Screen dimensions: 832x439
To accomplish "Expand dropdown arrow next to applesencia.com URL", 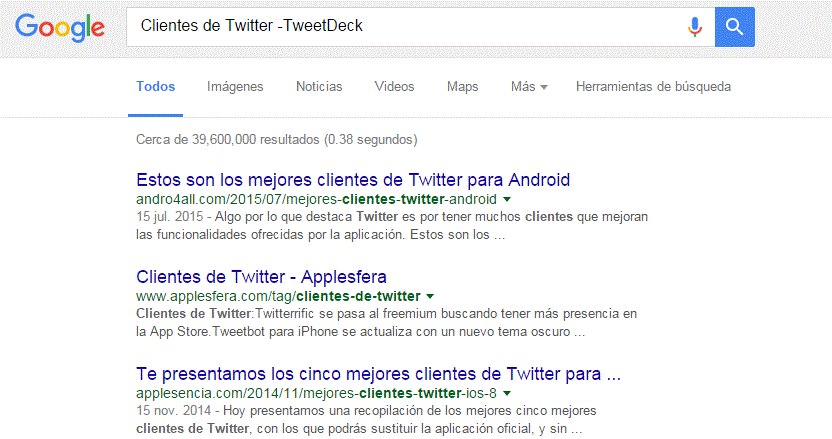I will (x=507, y=393).
